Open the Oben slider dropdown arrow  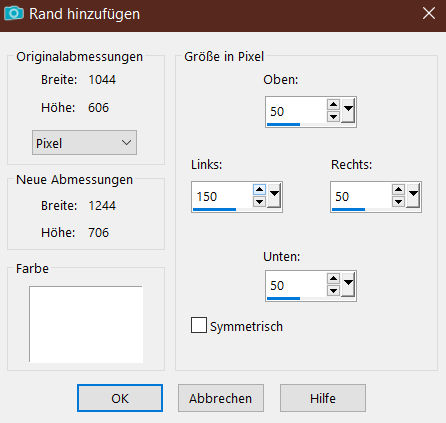(348, 111)
